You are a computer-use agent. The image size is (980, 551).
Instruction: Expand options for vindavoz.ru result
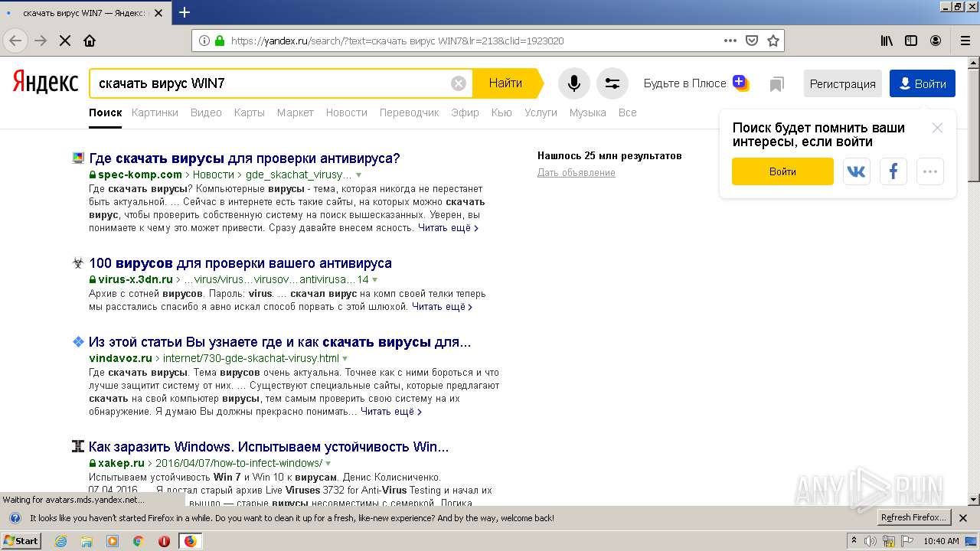[345, 359]
